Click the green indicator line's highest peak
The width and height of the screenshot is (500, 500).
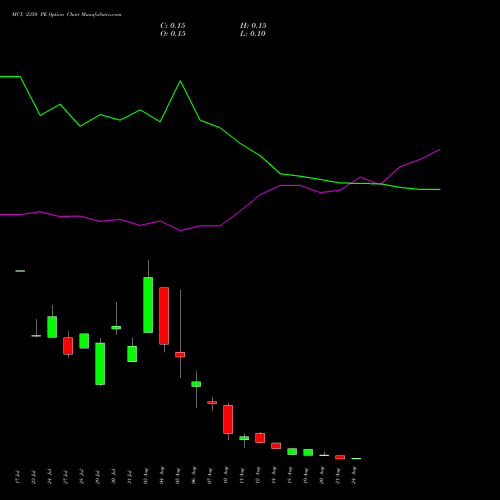click(x=180, y=81)
